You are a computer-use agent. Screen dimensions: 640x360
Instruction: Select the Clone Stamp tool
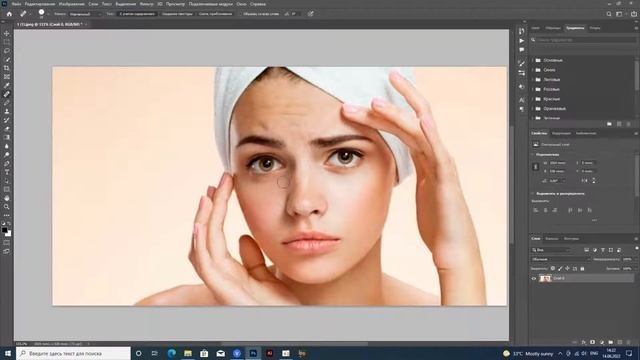click(7, 111)
